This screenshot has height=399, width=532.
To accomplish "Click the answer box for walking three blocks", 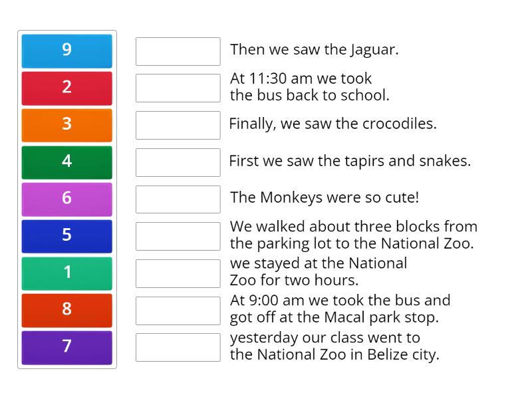I will 178,235.
